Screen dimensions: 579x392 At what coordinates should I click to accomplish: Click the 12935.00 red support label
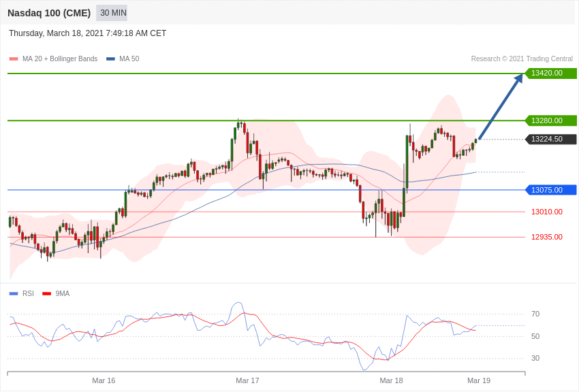[x=547, y=237]
